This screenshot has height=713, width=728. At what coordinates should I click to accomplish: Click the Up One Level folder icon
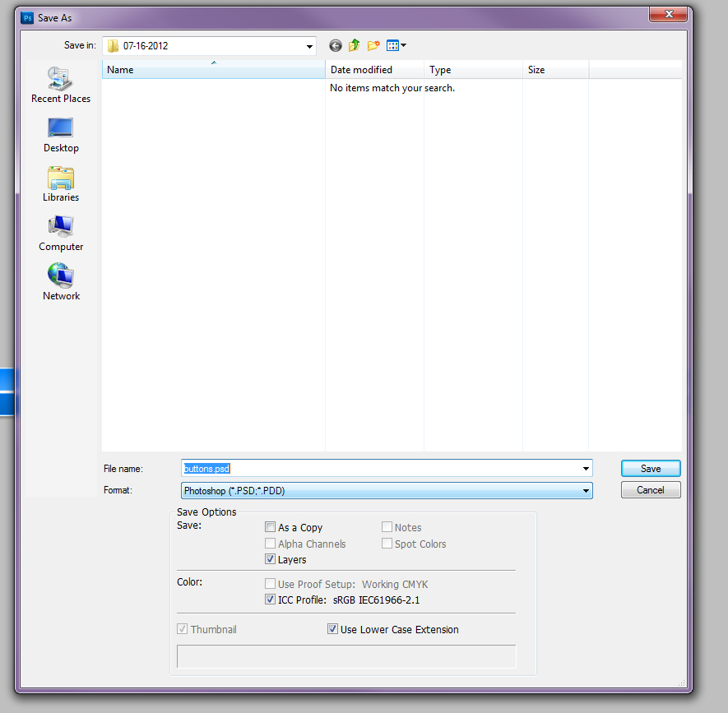point(355,46)
